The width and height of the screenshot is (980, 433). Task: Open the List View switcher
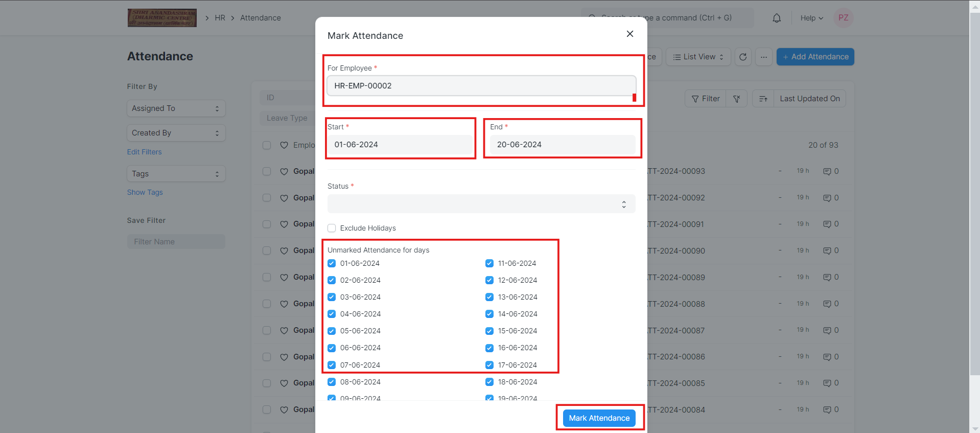[698, 57]
